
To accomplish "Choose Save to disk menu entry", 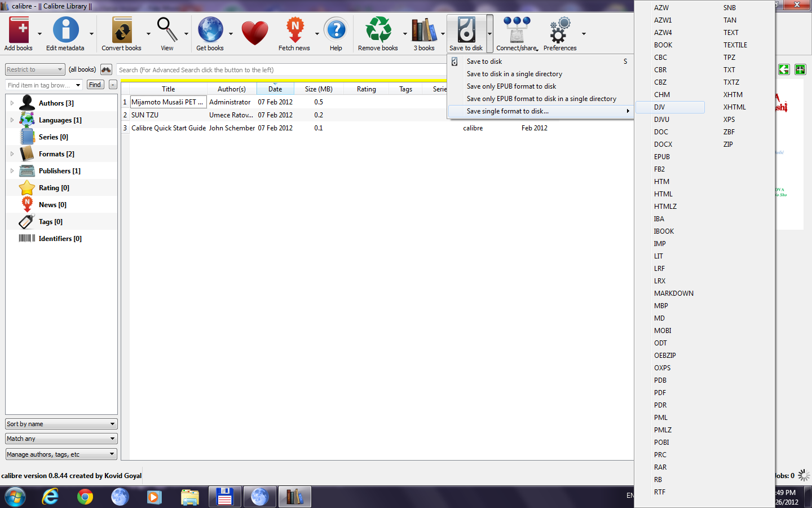I will [540, 62].
